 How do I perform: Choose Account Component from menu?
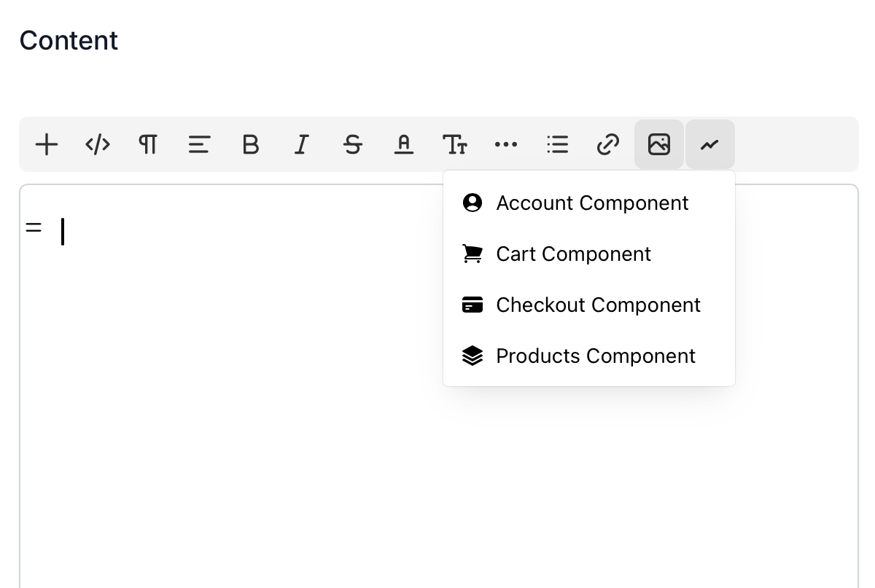click(589, 203)
